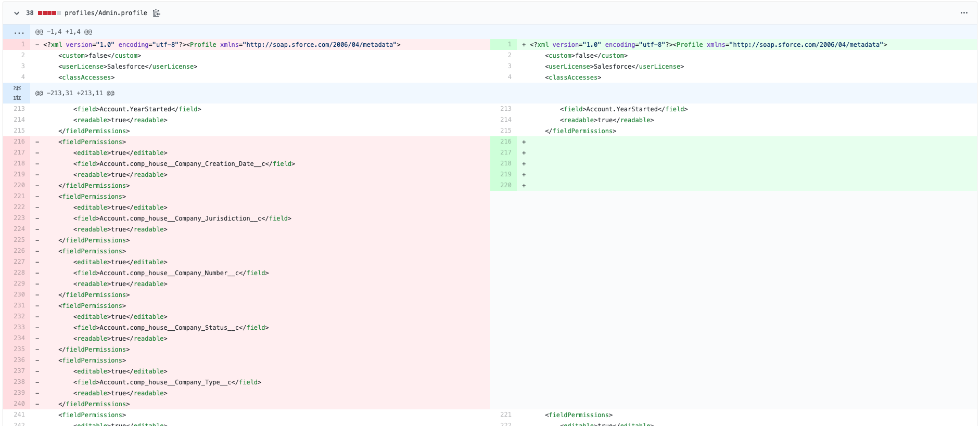
Task: Select right-side line number 221
Action: tap(505, 415)
